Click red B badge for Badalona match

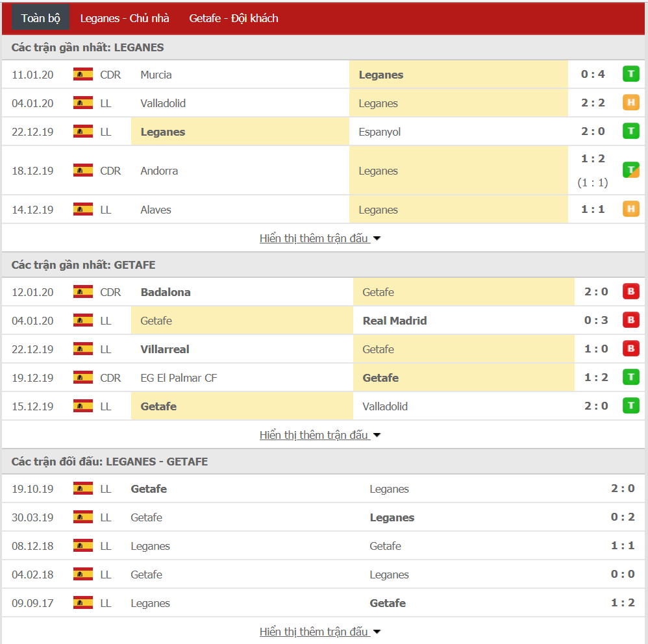pyautogui.click(x=631, y=291)
